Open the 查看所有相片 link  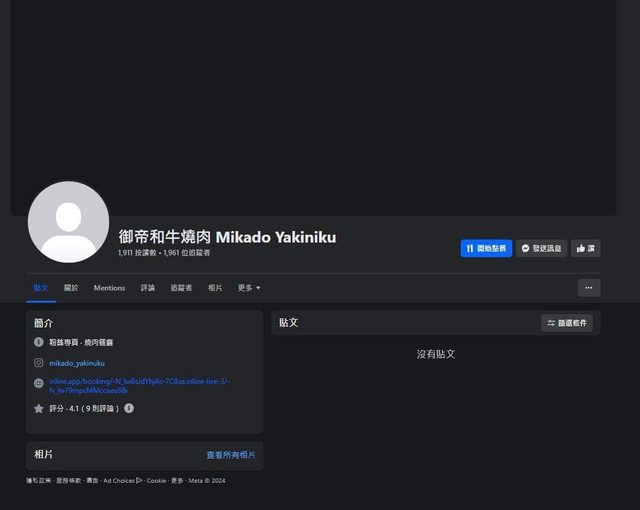coord(231,455)
